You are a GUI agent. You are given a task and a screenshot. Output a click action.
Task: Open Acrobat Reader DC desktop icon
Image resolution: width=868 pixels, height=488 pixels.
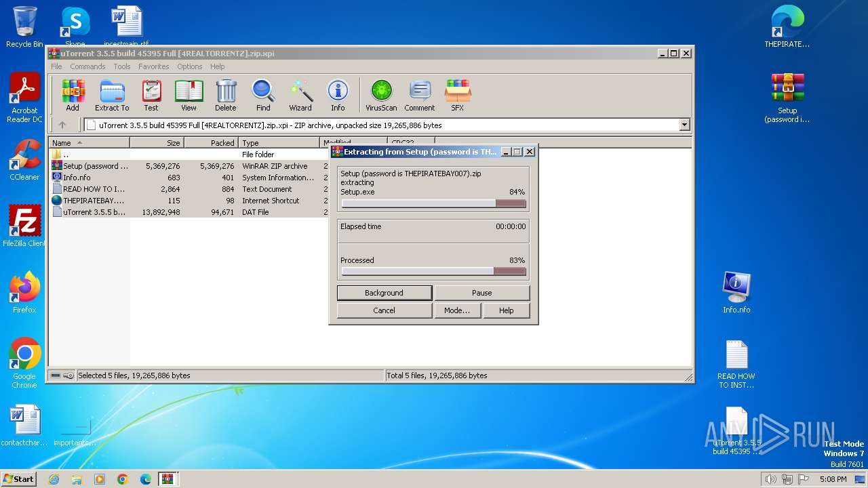pos(24,98)
